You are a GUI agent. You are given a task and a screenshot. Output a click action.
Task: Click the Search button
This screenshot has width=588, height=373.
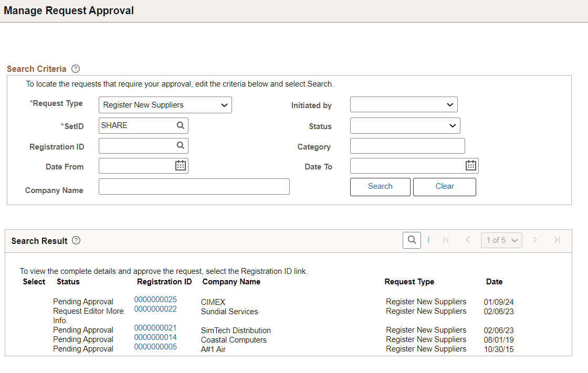tap(380, 186)
